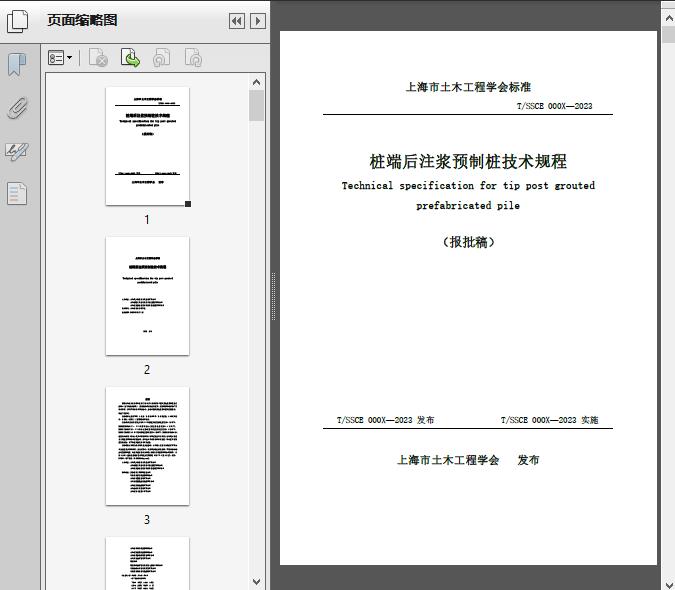Open the document content panel icon
Viewport: 675px width, 590px height.
coord(17,194)
